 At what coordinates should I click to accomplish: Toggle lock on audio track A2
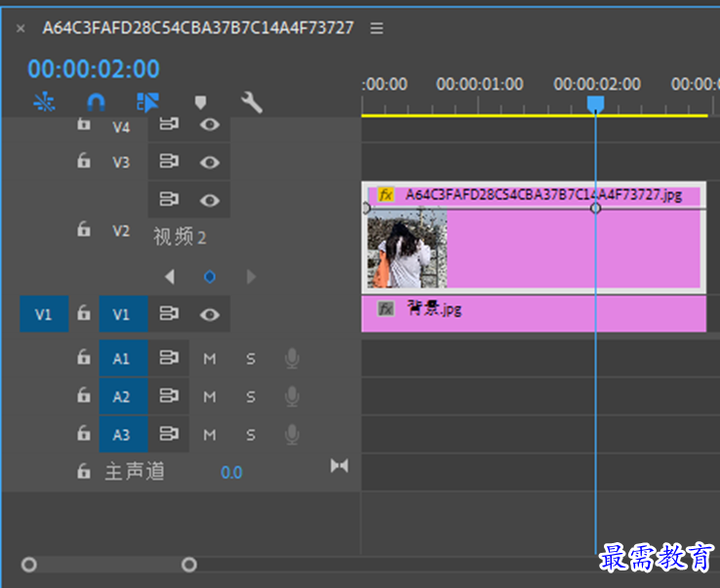coord(84,395)
